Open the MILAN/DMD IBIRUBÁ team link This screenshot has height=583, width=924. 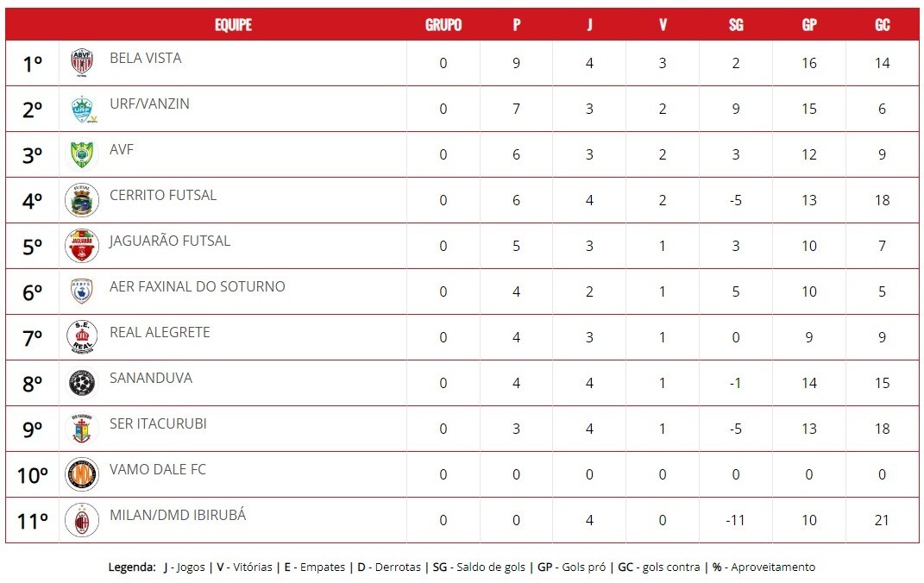[178, 515]
